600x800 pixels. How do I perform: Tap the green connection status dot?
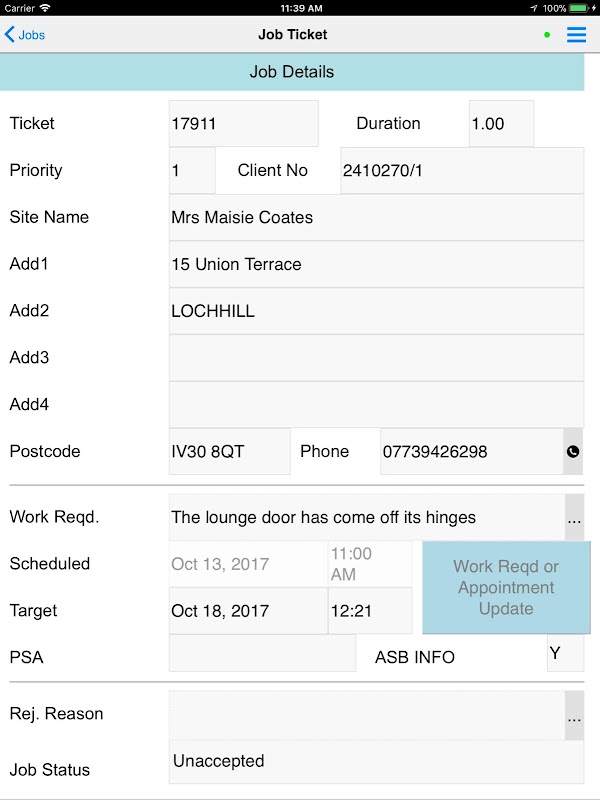(547, 35)
